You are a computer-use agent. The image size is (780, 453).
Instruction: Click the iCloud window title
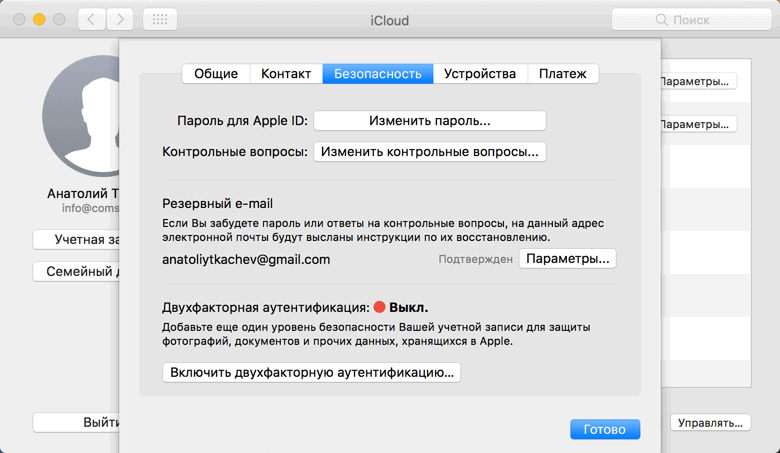(390, 20)
